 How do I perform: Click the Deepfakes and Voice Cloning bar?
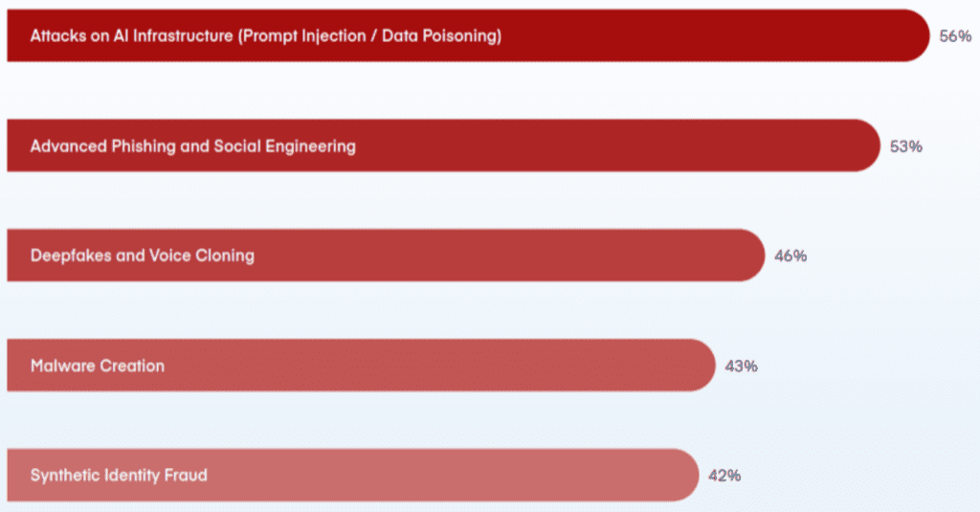click(x=386, y=256)
